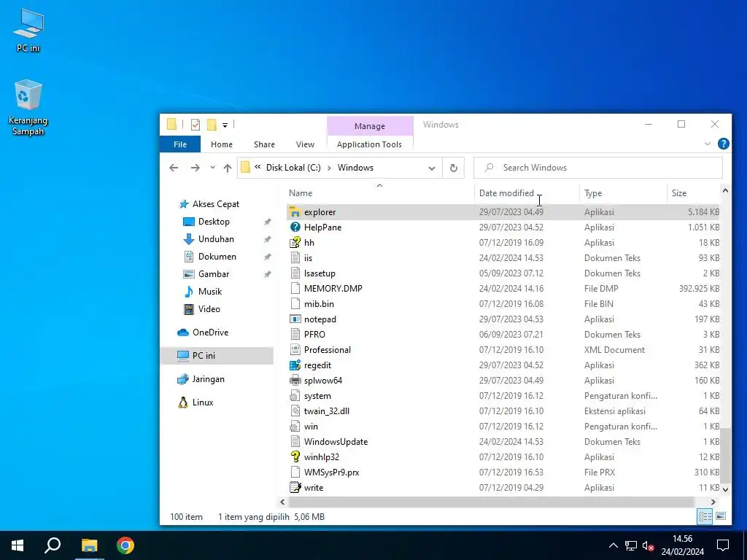Click the New Folder quick access icon
Image resolution: width=747 pixels, height=560 pixels.
tap(212, 125)
